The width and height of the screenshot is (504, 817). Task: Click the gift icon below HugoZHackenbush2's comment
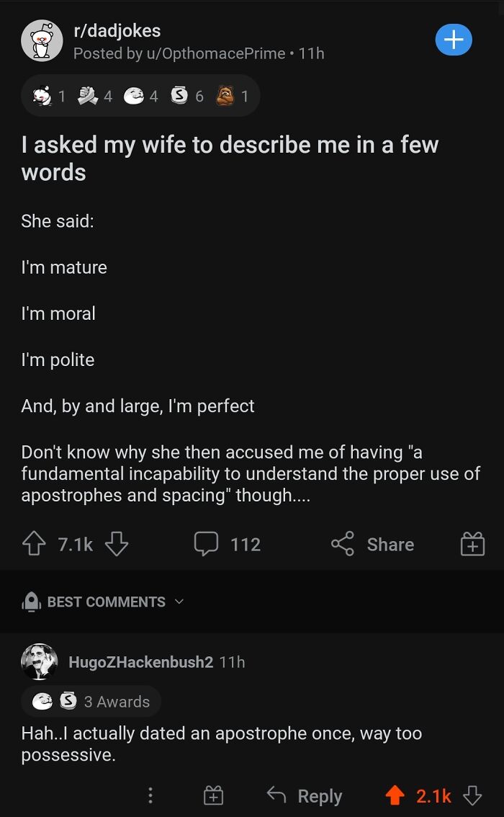213,795
